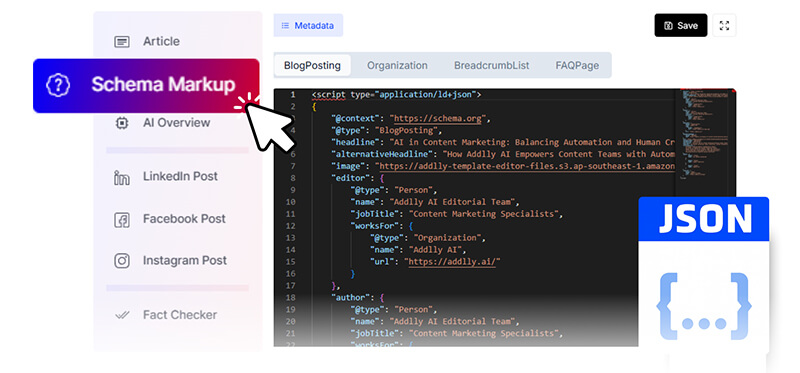The height and width of the screenshot is (373, 800).
Task: Click the JSON file badge graphic
Action: pyautogui.click(x=703, y=276)
